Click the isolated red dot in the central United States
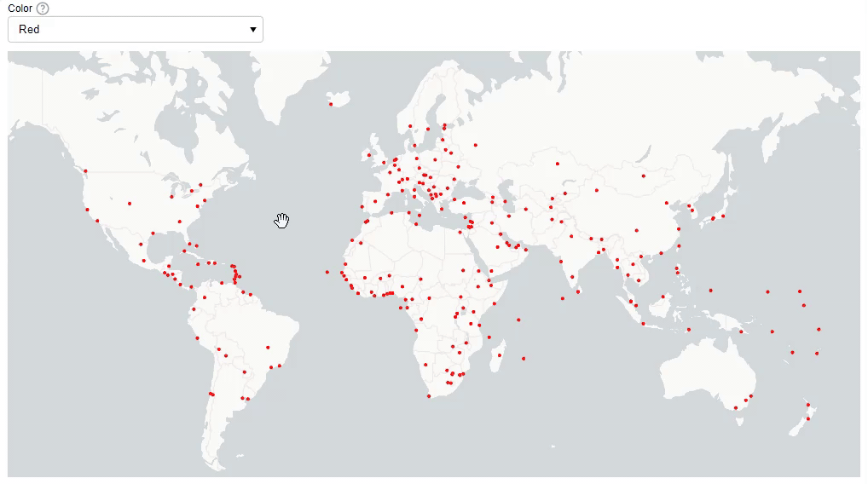 (x=130, y=204)
